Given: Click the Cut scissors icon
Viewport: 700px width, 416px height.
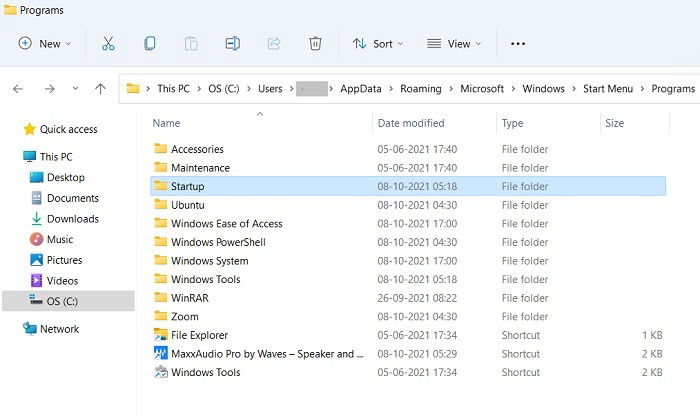Looking at the screenshot, I should (108, 44).
